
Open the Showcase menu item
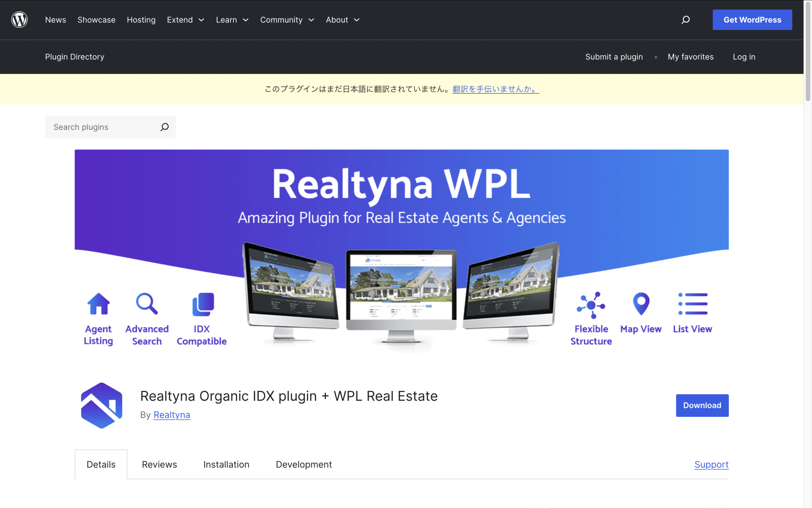click(x=96, y=20)
